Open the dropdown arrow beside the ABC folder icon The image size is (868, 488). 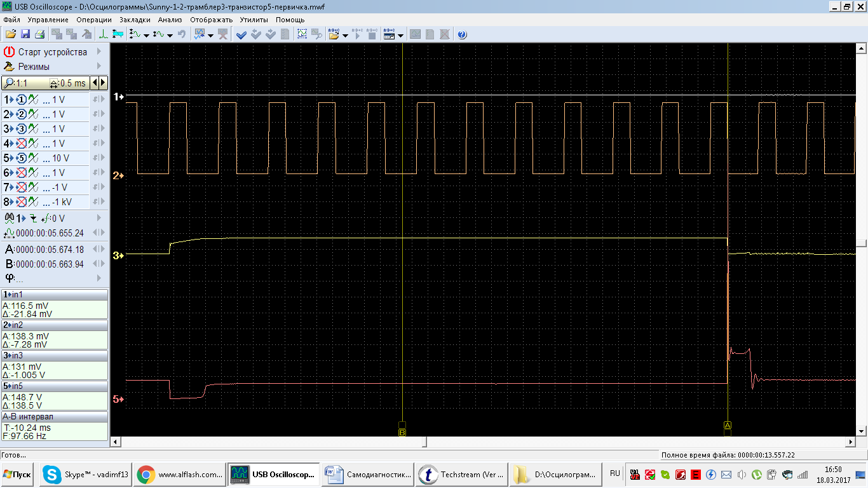pyautogui.click(x=345, y=35)
